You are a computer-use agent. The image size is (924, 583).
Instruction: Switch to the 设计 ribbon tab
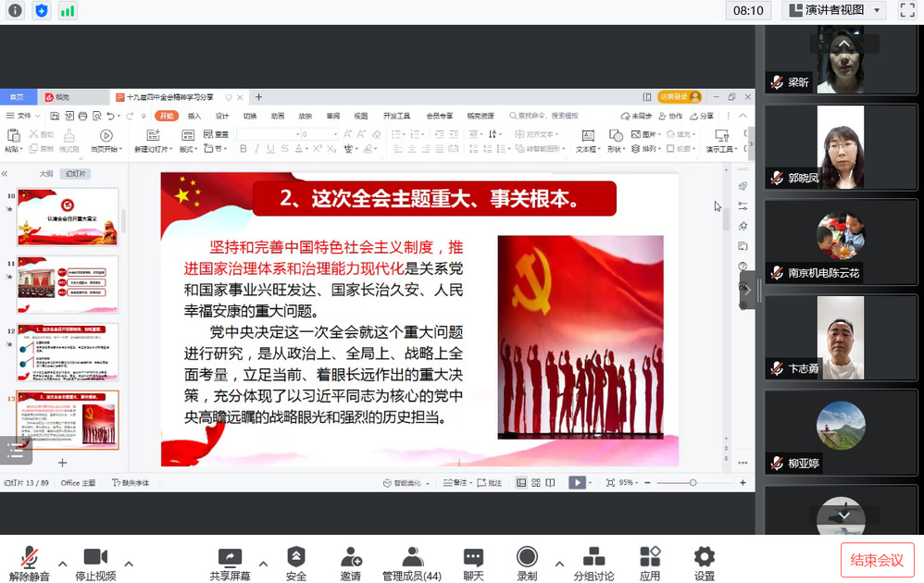point(222,116)
